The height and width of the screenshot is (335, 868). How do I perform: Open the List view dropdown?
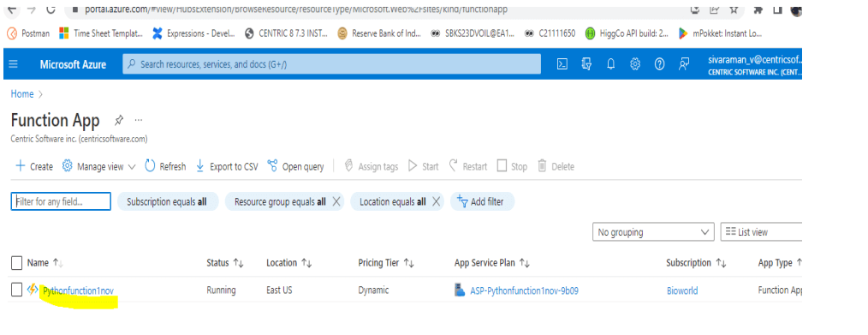pyautogui.click(x=761, y=232)
